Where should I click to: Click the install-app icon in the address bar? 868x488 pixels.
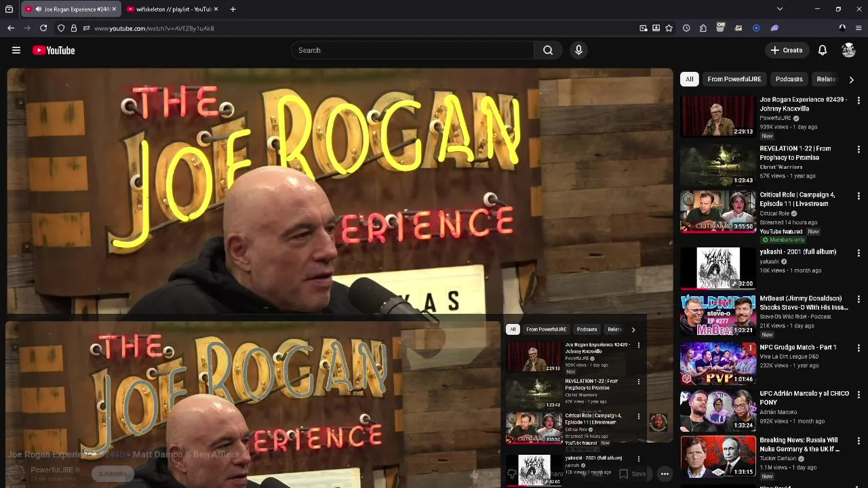pos(656,28)
